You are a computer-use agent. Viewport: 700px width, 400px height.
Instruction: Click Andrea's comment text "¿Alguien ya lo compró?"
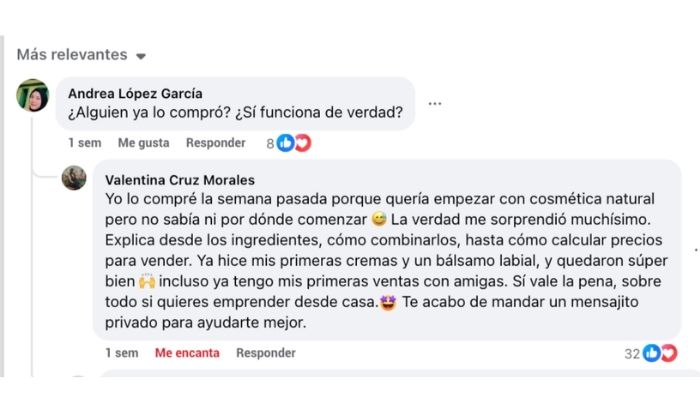(236, 112)
